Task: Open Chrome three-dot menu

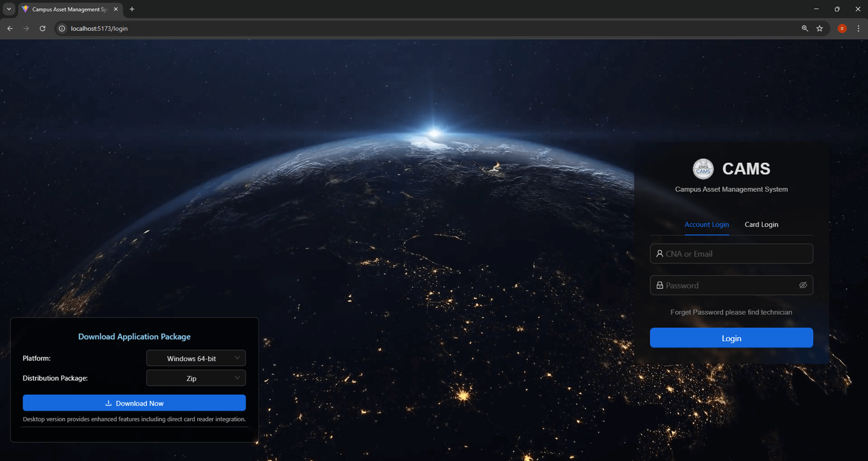Action: (858, 29)
